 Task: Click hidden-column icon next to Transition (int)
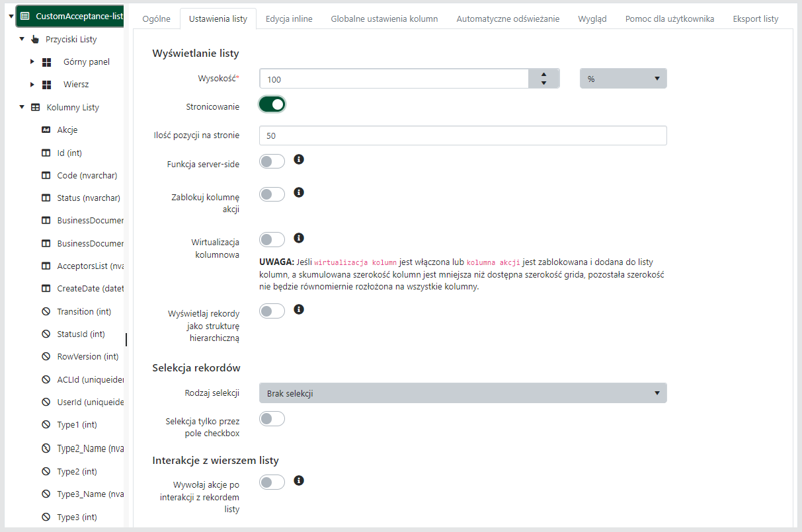pos(46,311)
